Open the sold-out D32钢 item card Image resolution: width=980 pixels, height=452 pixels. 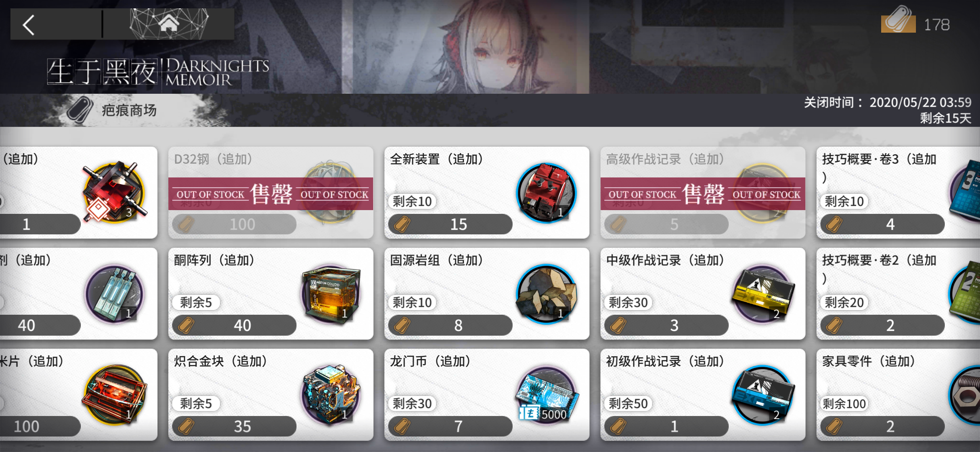pyautogui.click(x=271, y=193)
